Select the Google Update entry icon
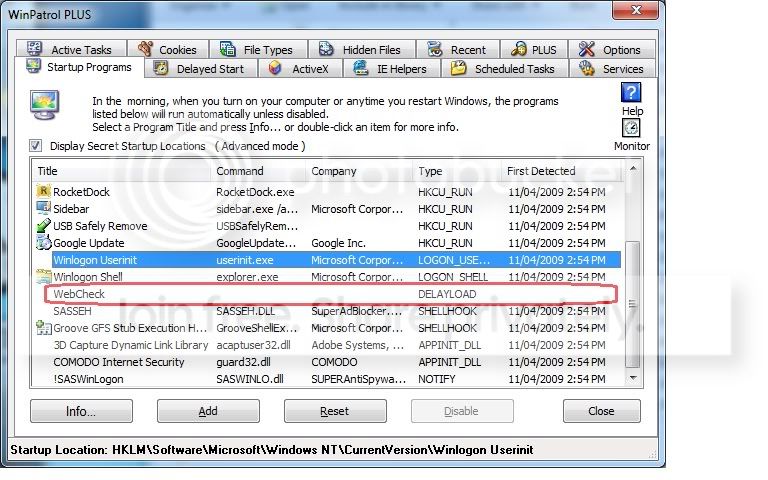768x480 pixels. (44, 242)
